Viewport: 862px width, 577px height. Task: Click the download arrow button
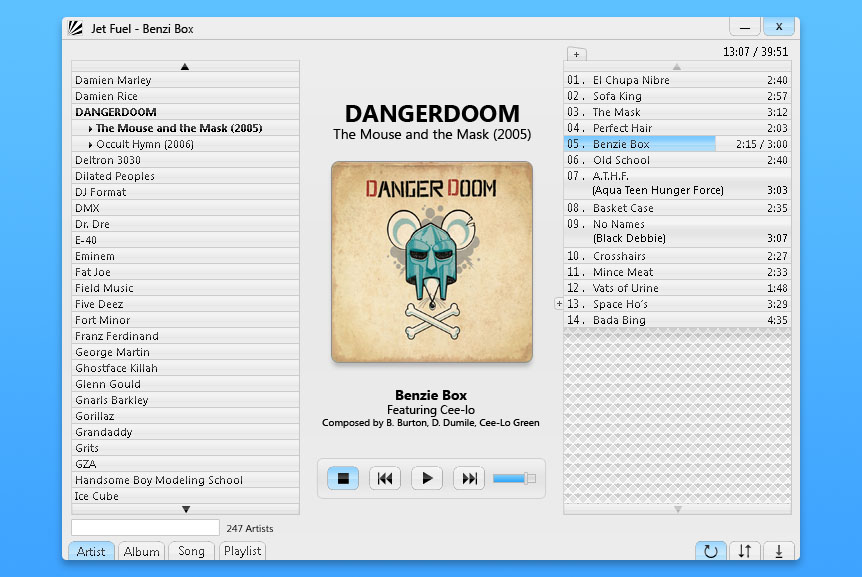click(x=779, y=551)
